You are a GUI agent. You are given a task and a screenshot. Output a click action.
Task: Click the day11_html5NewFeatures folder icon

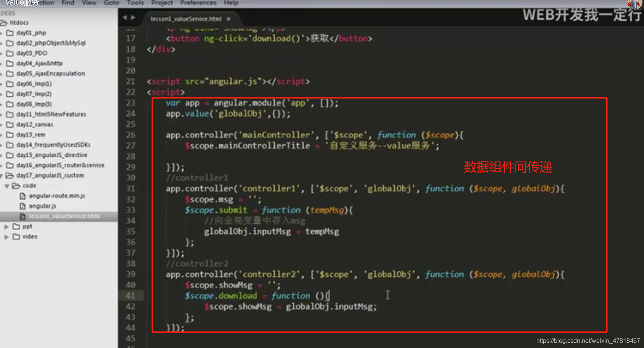(10, 114)
